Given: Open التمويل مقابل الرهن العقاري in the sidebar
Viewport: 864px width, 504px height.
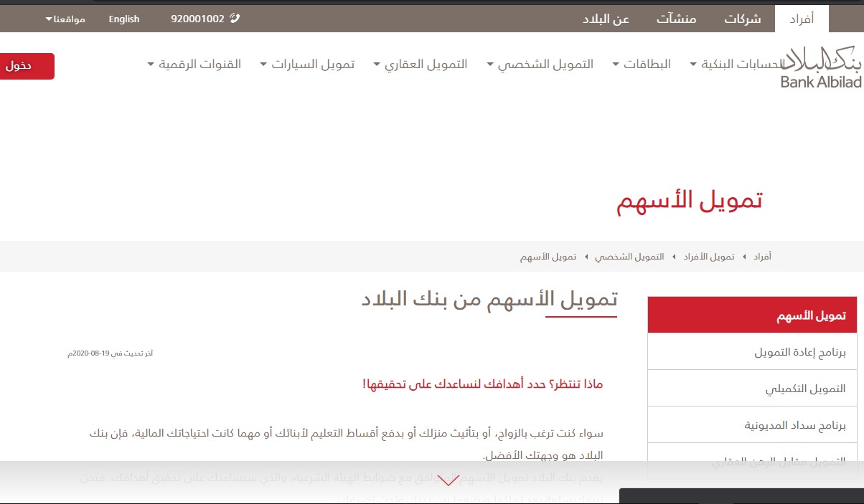Looking at the screenshot, I should 752,462.
